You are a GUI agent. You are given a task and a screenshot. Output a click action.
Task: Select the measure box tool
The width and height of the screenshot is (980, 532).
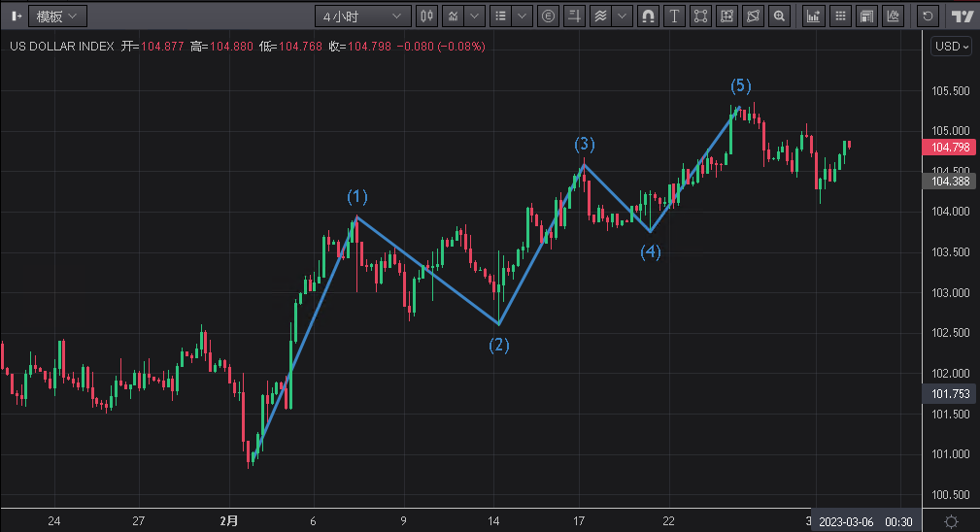coord(727,17)
